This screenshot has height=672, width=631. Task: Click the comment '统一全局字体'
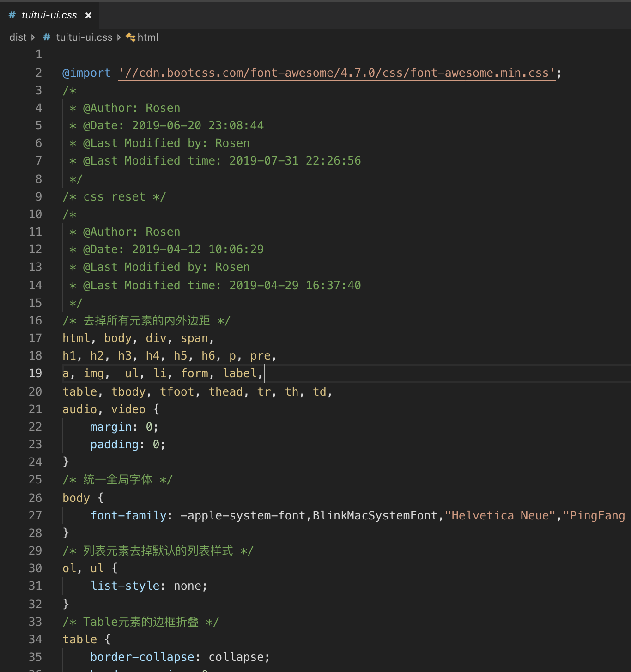click(118, 480)
